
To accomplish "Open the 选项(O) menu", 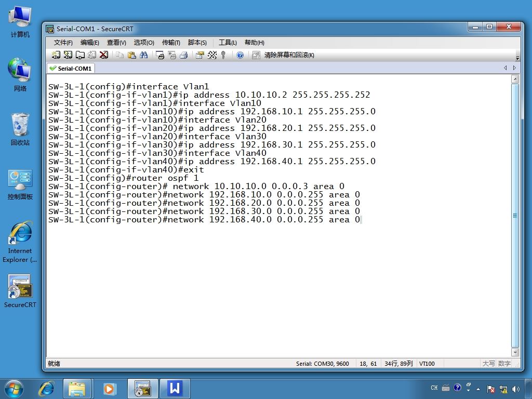I will click(144, 43).
